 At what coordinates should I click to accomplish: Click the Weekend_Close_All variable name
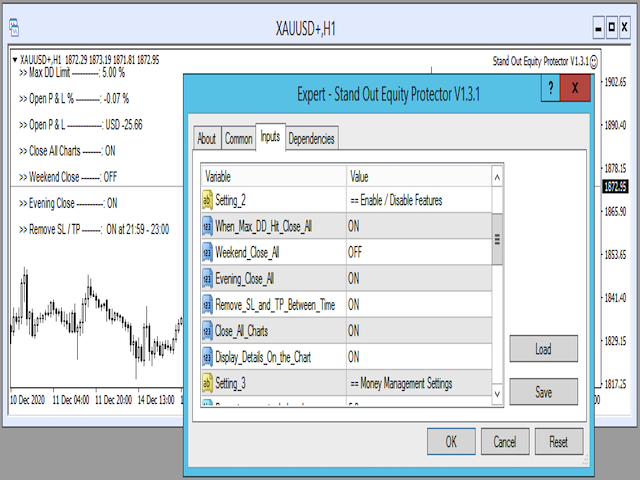click(x=247, y=253)
